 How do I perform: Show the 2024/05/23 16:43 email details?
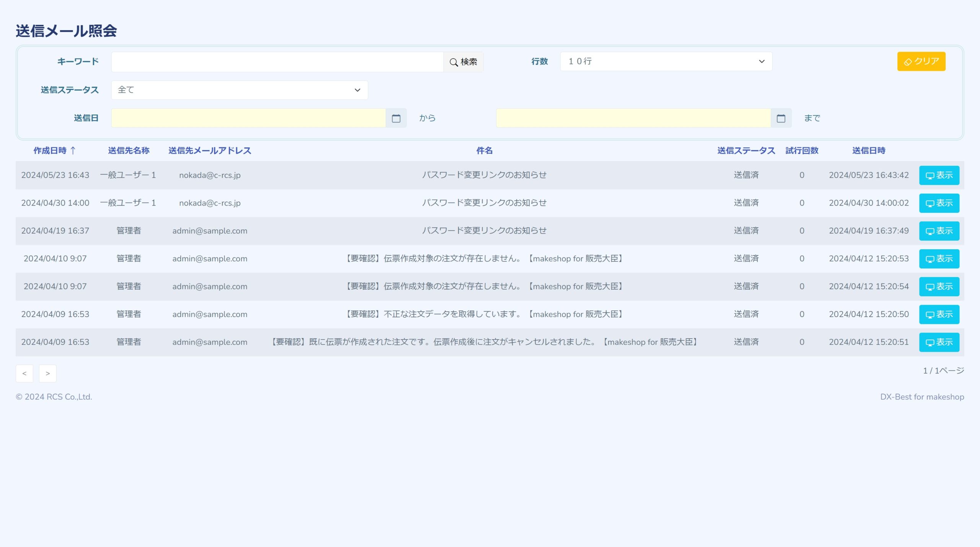(x=939, y=175)
